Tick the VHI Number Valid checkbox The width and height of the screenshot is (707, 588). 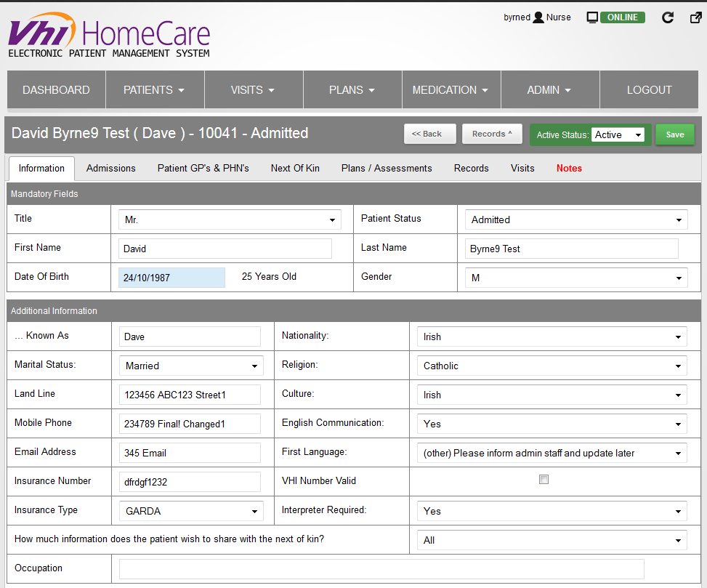(x=544, y=480)
